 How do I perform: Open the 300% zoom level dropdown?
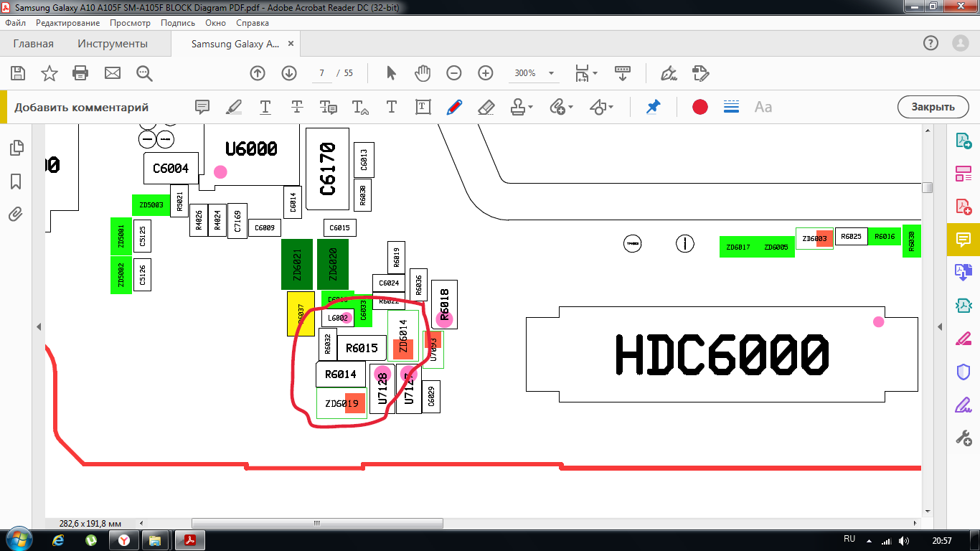552,73
